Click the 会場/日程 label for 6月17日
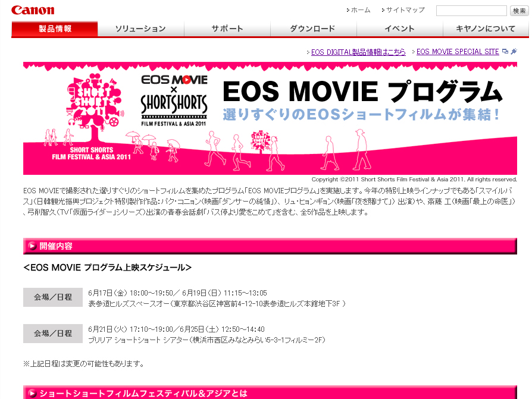The height and width of the screenshot is (399, 532). [53, 297]
